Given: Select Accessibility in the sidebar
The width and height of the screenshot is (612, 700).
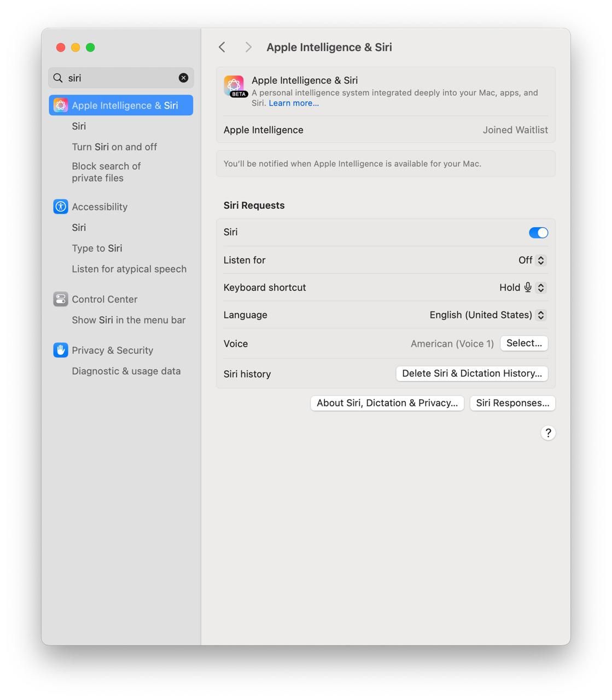Looking at the screenshot, I should tap(100, 207).
